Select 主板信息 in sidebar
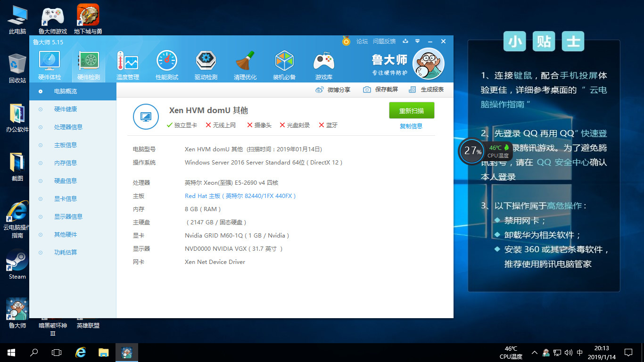 click(x=73, y=145)
